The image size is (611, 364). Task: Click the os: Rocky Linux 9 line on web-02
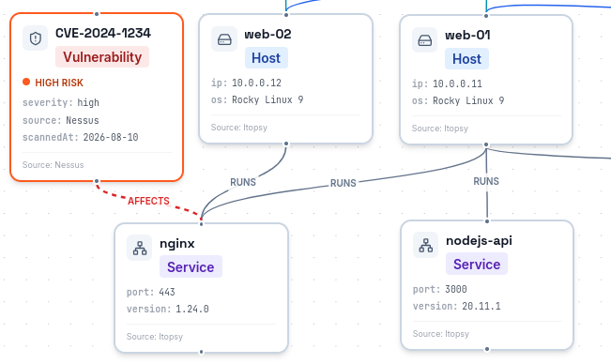pyautogui.click(x=257, y=100)
